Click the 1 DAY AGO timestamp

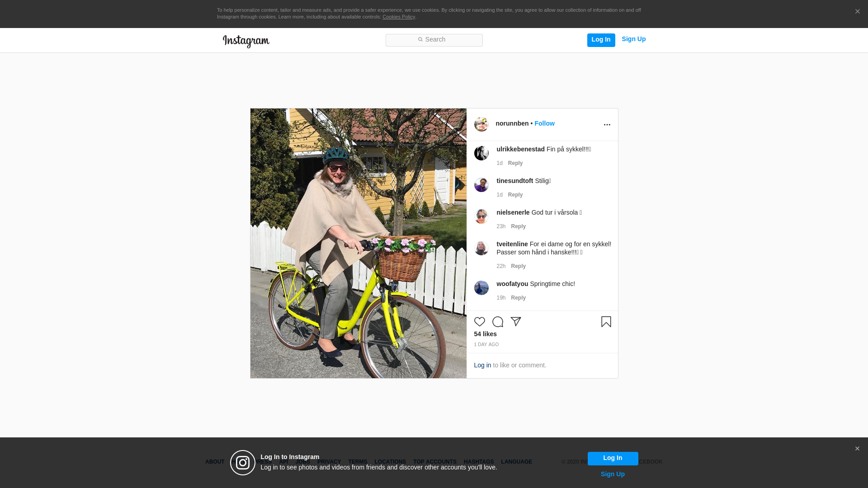[486, 345]
